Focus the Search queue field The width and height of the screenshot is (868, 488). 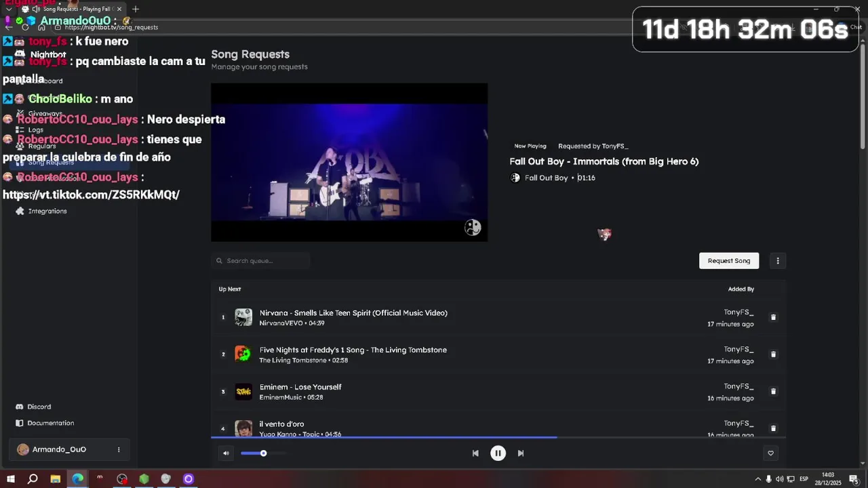tap(260, 261)
